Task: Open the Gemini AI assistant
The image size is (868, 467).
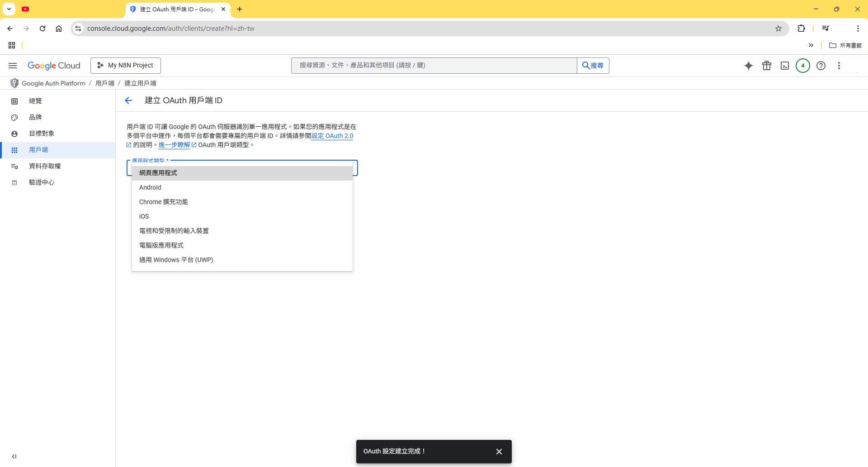Action: 749,66
